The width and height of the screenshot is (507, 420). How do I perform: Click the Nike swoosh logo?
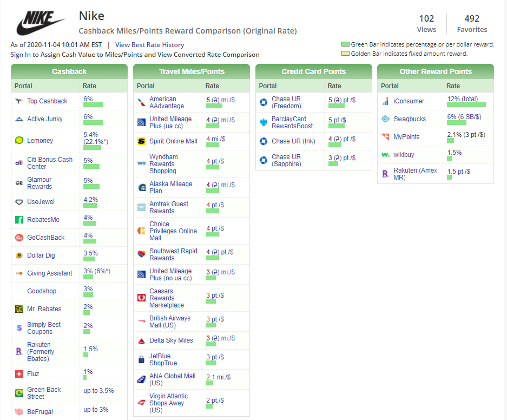point(41,23)
